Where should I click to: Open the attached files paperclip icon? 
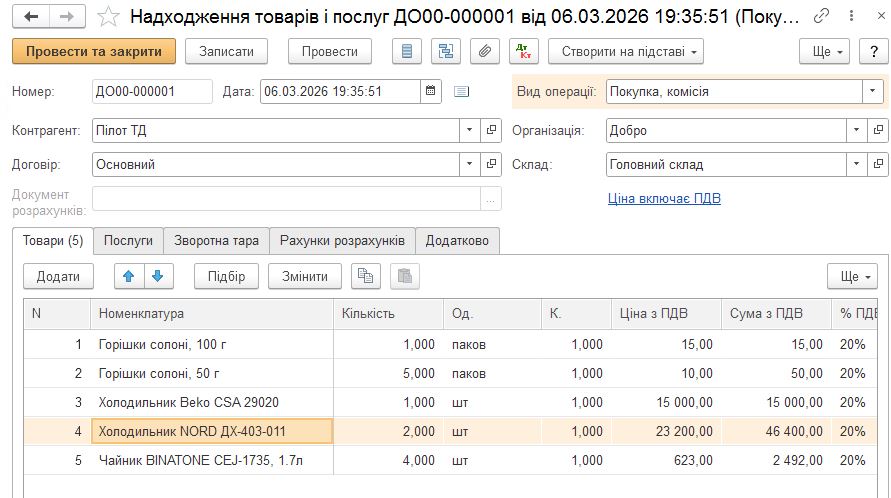click(x=484, y=51)
